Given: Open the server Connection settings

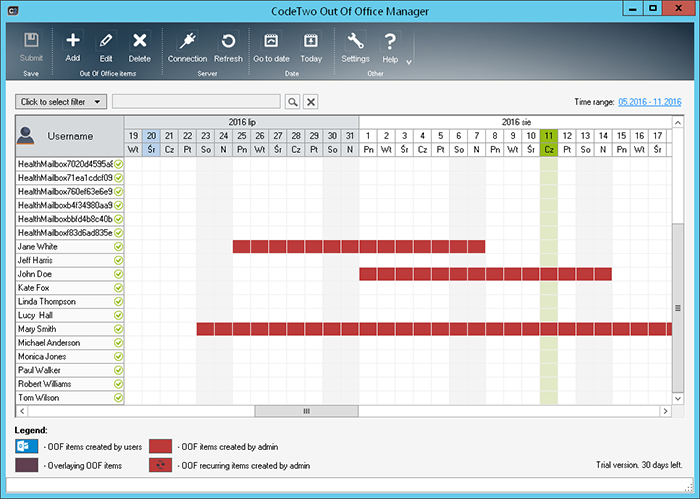Looking at the screenshot, I should point(188,46).
